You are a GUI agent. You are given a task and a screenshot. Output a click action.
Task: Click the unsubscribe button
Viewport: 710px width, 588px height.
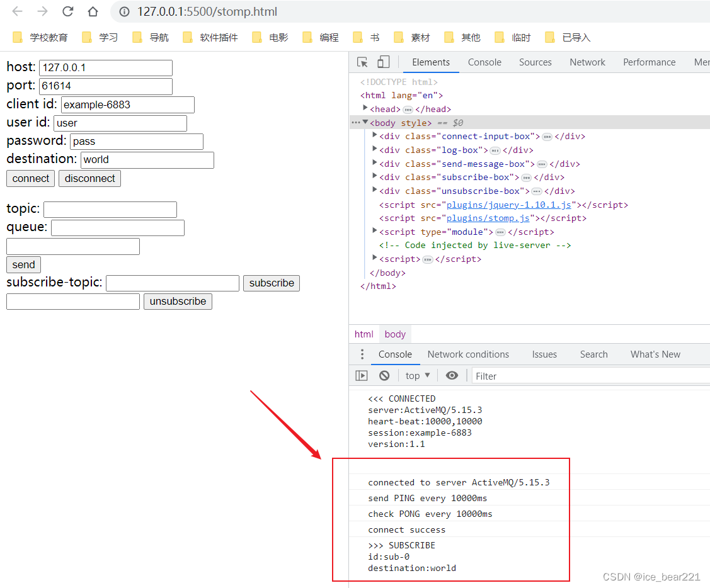tap(178, 301)
